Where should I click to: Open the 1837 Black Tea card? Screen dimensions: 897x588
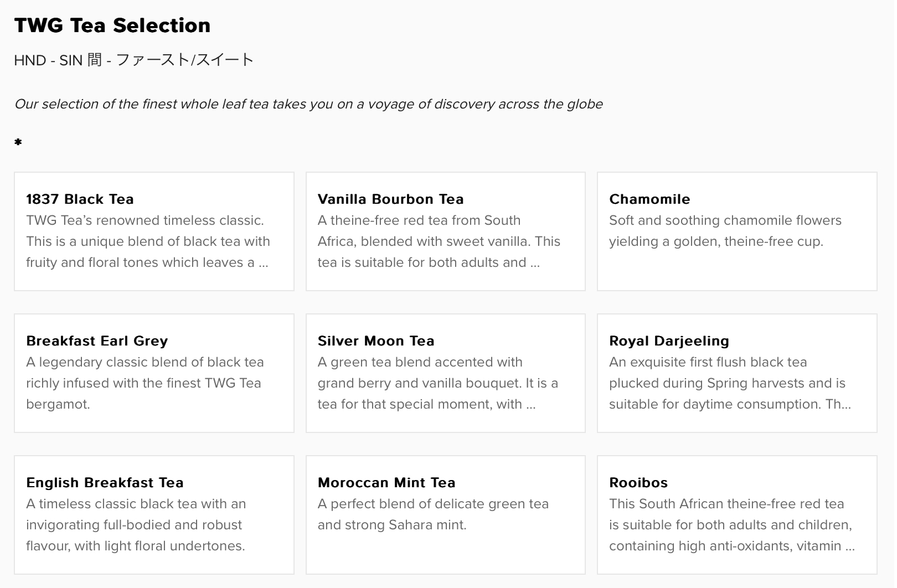154,231
